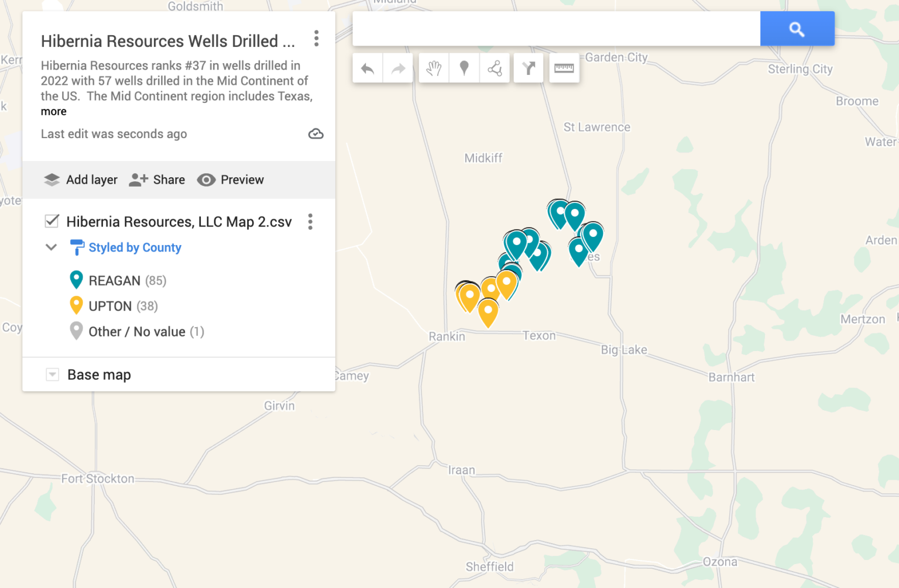899x588 pixels.
Task: Open the map title options menu
Action: pos(316,39)
